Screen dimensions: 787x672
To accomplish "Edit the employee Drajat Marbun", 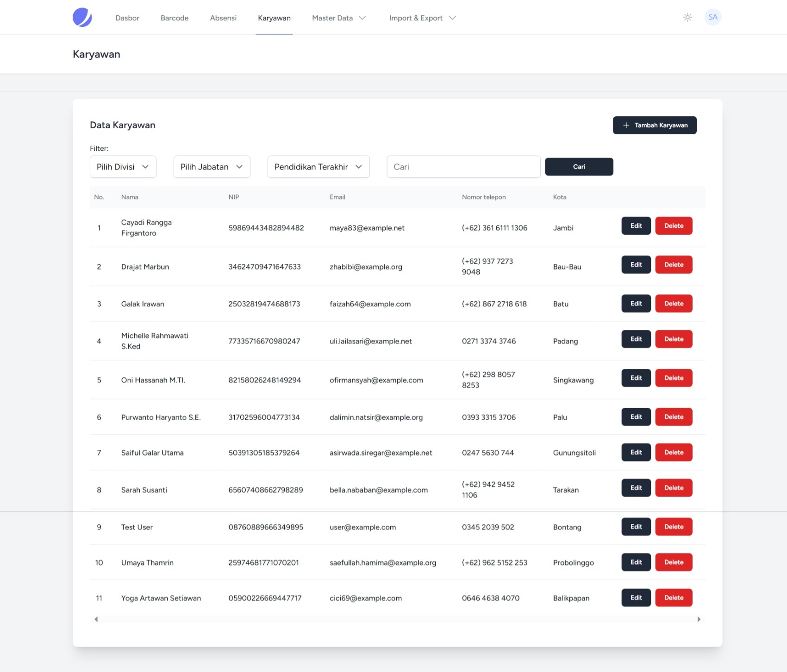I will coord(636,265).
